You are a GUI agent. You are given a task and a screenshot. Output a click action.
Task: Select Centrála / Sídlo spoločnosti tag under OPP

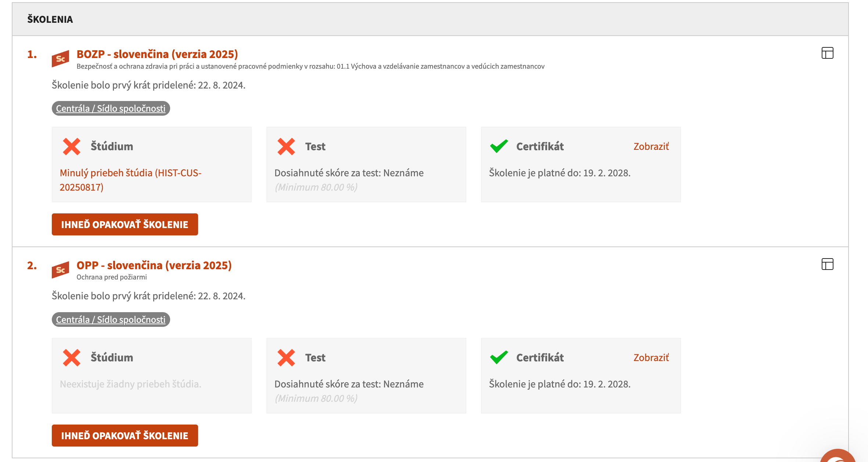click(111, 320)
